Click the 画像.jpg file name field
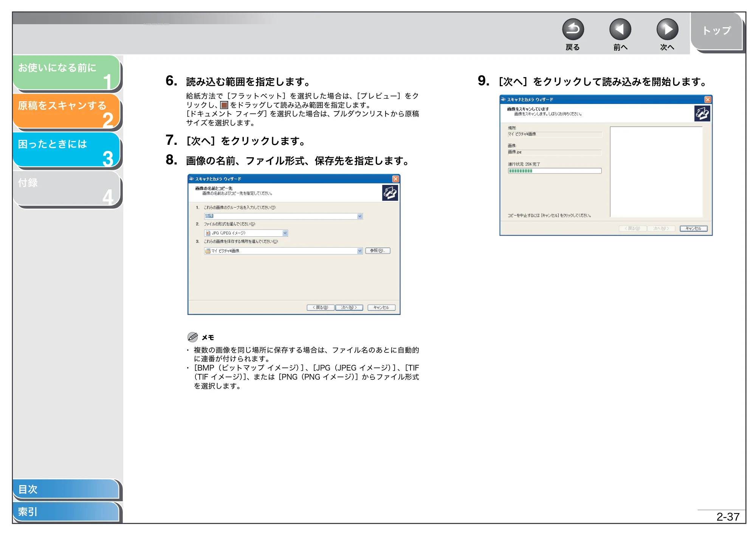The width and height of the screenshot is (756, 535). coord(555,152)
